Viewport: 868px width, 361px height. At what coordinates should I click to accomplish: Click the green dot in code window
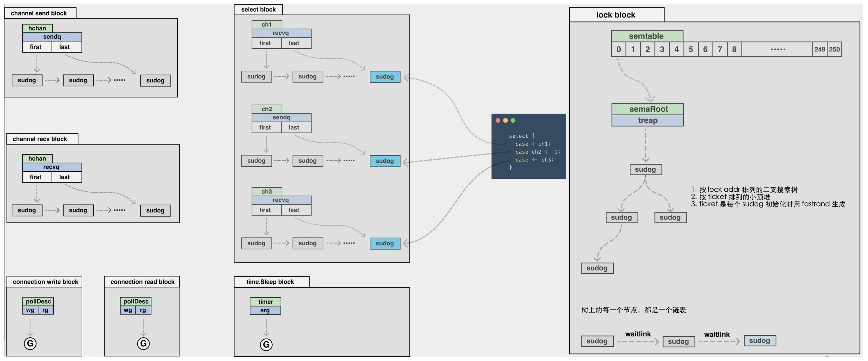point(513,120)
